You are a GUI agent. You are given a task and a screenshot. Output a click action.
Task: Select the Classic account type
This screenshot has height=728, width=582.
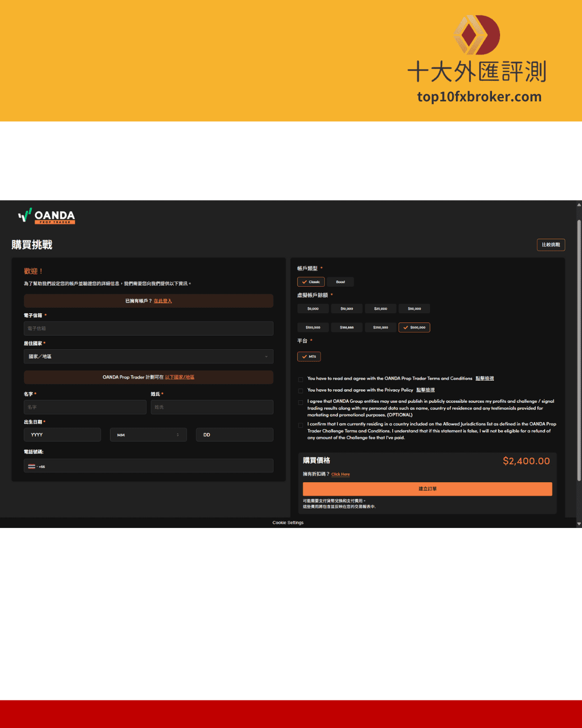311,282
